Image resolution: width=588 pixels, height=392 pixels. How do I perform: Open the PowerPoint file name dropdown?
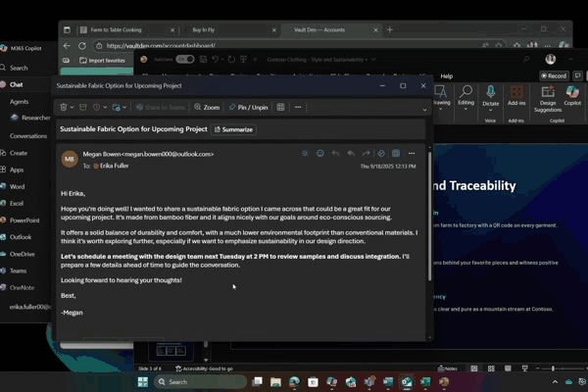[x=373, y=59]
